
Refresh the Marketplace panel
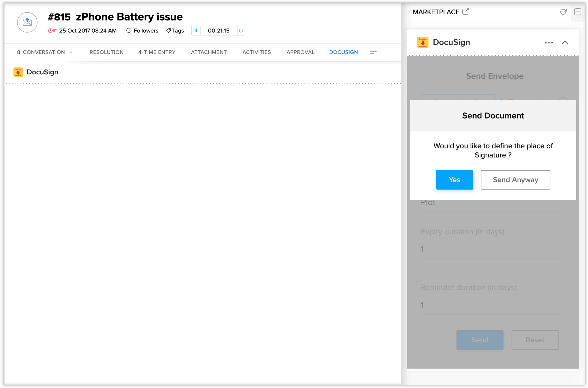(x=563, y=12)
